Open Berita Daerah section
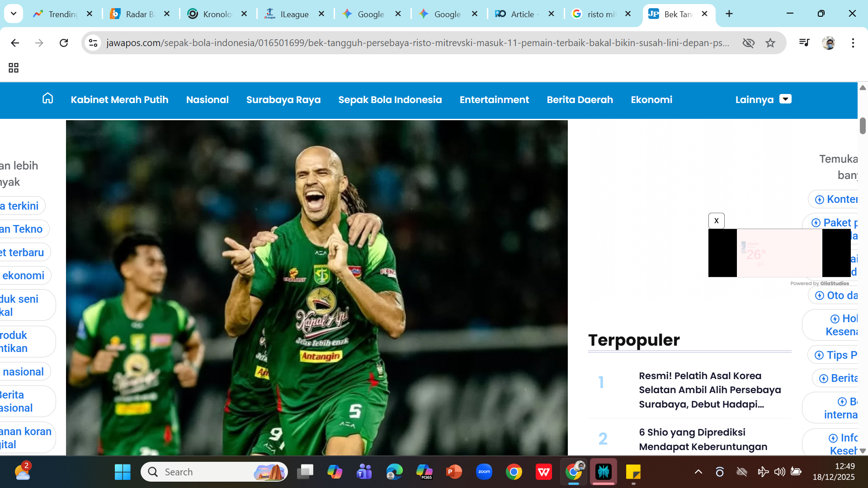Image resolution: width=868 pixels, height=488 pixels. (580, 99)
